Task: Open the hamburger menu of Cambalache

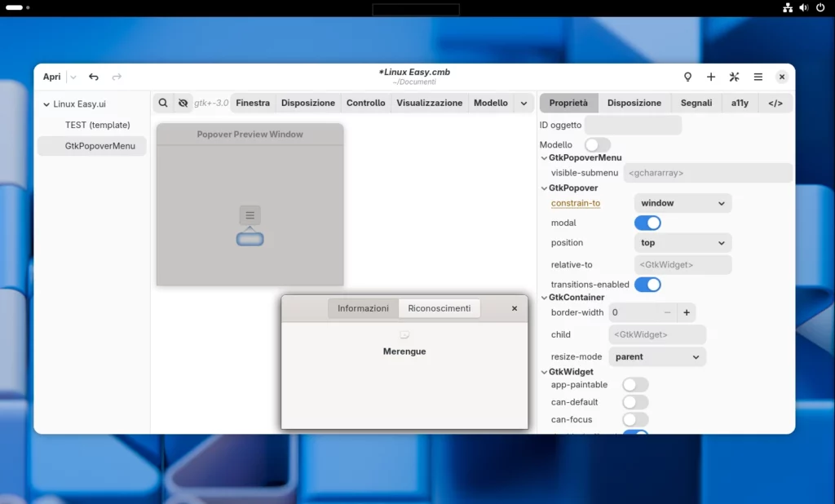Action: [757, 77]
